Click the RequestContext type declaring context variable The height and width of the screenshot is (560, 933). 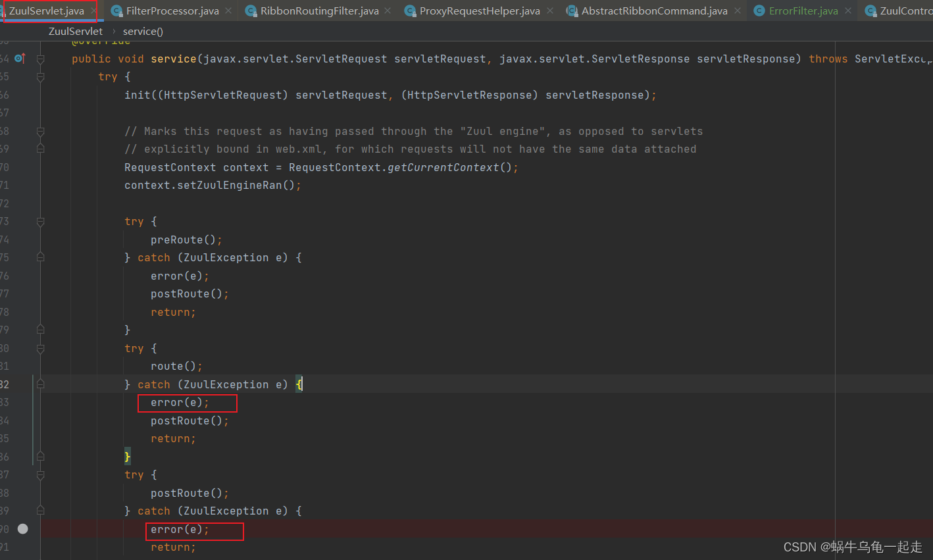pyautogui.click(x=170, y=168)
